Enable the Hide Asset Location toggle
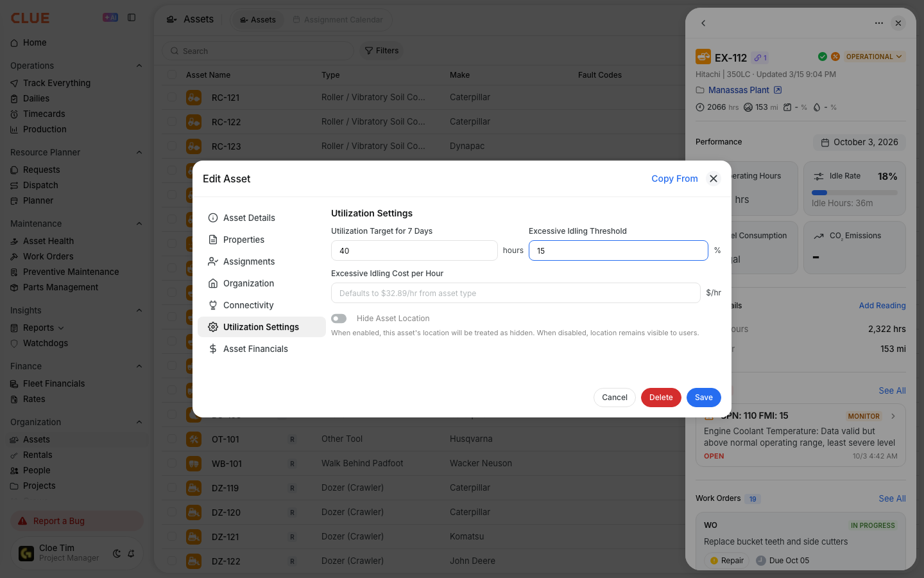The image size is (924, 578). [x=339, y=319]
